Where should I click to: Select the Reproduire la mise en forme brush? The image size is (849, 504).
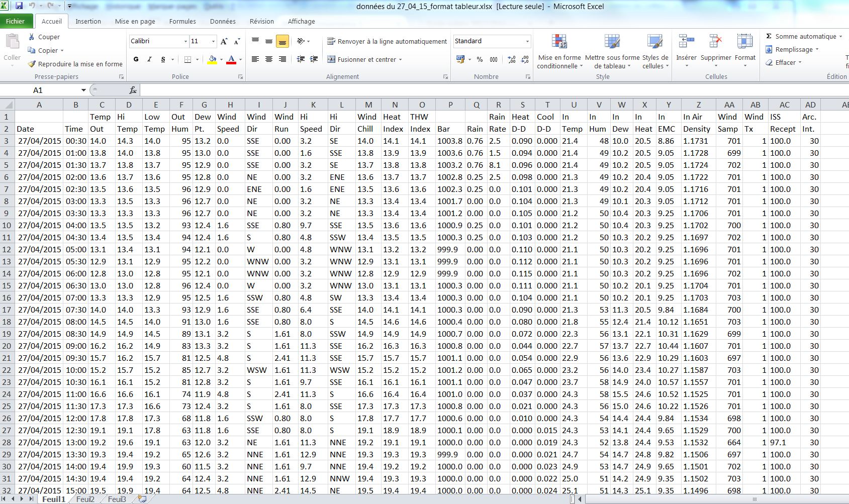tap(32, 64)
